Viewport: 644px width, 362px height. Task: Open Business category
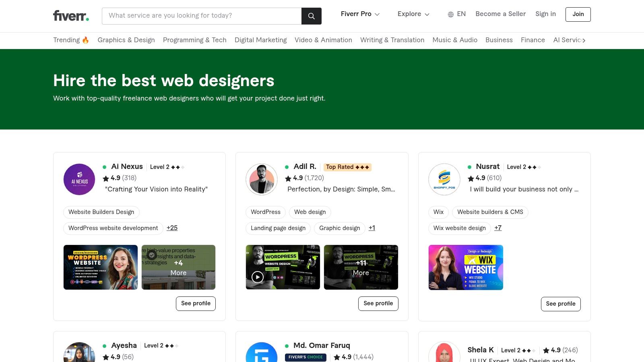pyautogui.click(x=499, y=40)
